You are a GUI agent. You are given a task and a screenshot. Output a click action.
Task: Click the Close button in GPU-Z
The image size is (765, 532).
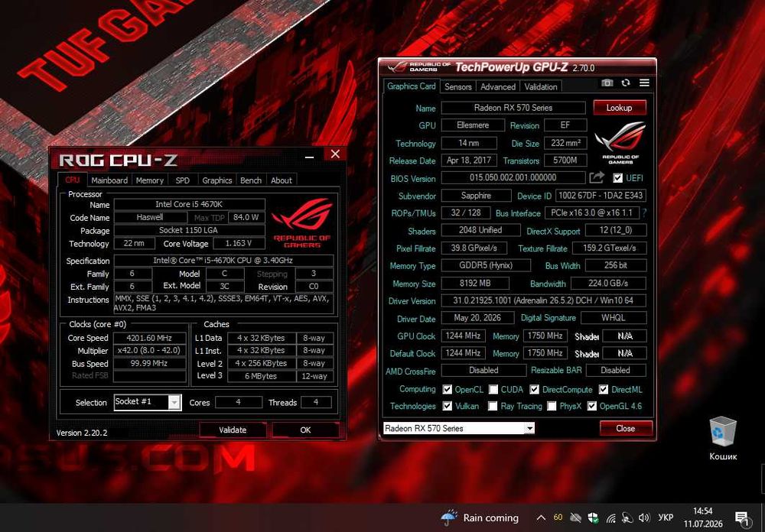point(626,429)
